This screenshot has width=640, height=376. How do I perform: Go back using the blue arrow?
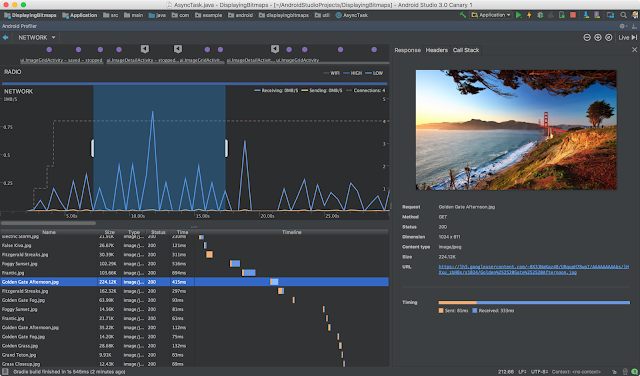pos(6,38)
